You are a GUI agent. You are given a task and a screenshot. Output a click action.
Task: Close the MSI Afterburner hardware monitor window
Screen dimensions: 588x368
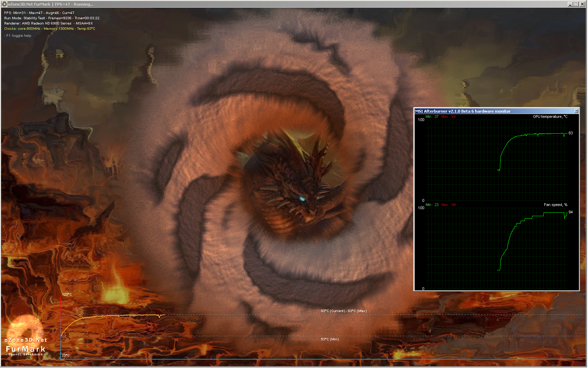[x=576, y=111]
